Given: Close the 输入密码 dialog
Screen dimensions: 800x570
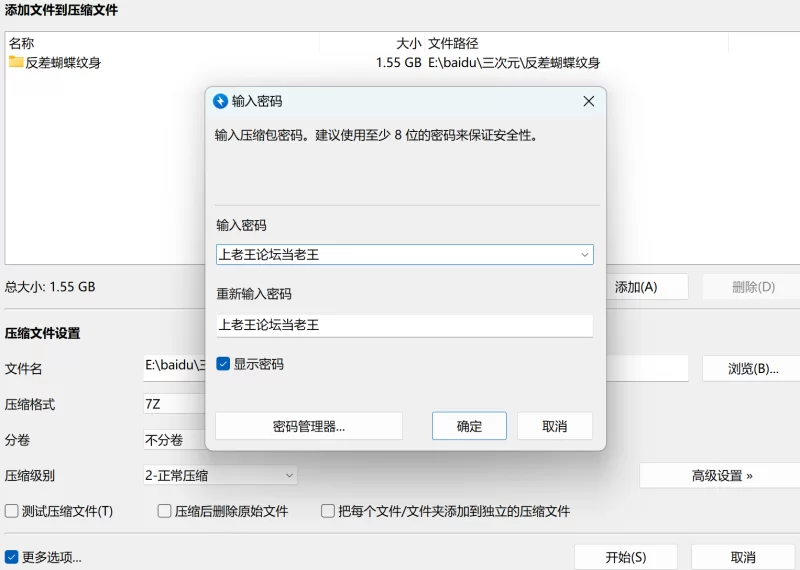Looking at the screenshot, I should click(589, 101).
